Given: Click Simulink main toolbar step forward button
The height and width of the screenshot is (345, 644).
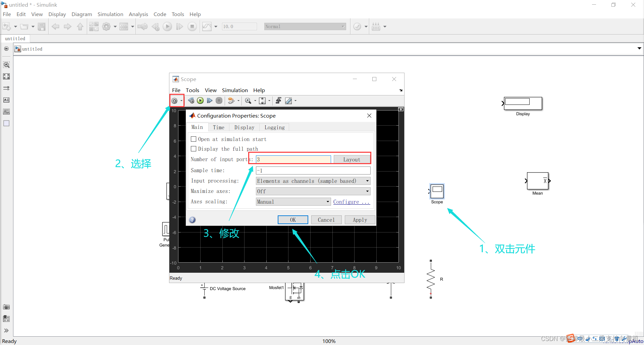Looking at the screenshot, I should click(x=180, y=26).
